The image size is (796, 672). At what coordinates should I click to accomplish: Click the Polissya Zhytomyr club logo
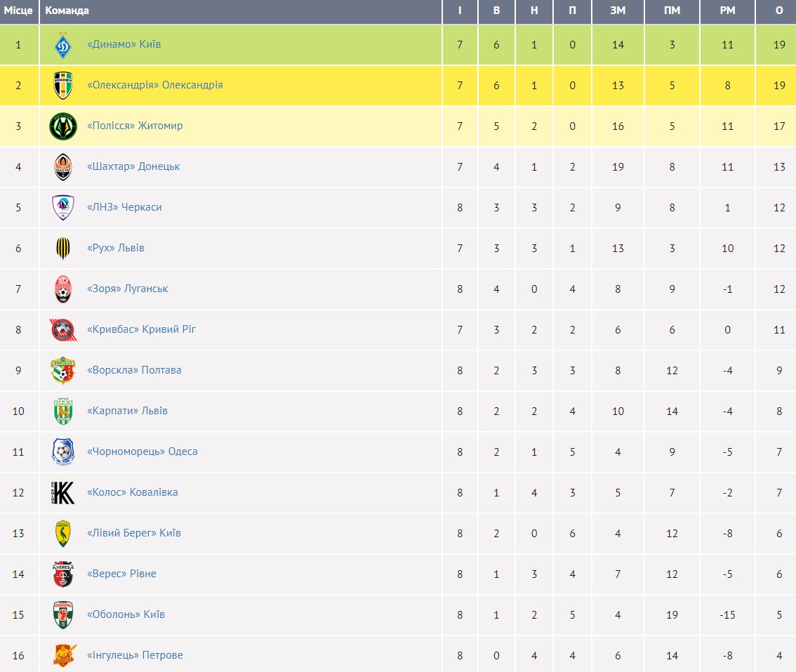63,126
